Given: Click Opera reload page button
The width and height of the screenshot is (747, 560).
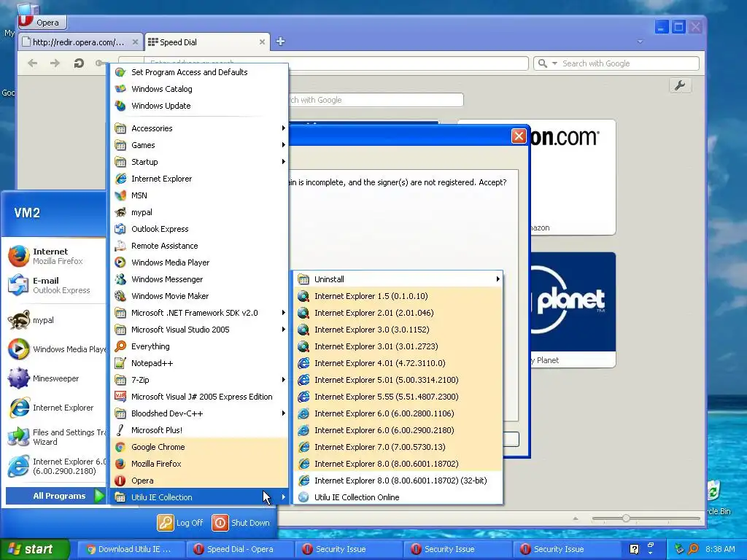Looking at the screenshot, I should tap(79, 63).
